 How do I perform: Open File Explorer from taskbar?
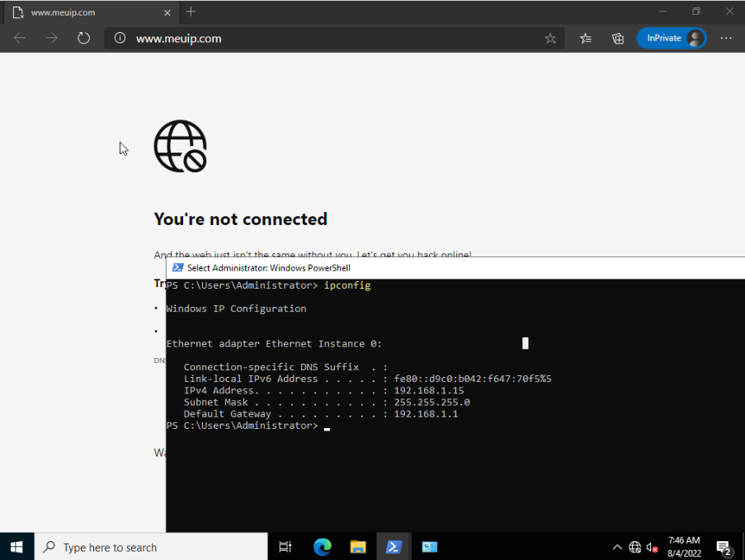[x=358, y=547]
